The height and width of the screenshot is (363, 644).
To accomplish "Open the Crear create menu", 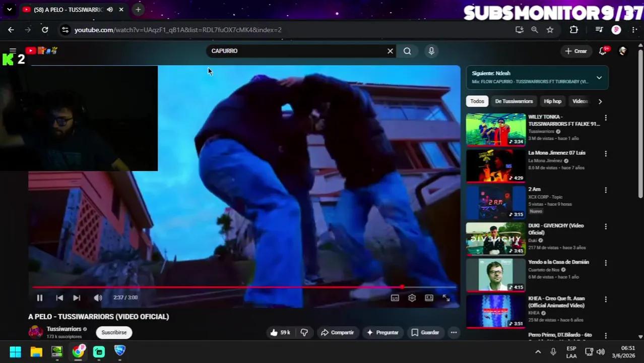I will (x=575, y=51).
